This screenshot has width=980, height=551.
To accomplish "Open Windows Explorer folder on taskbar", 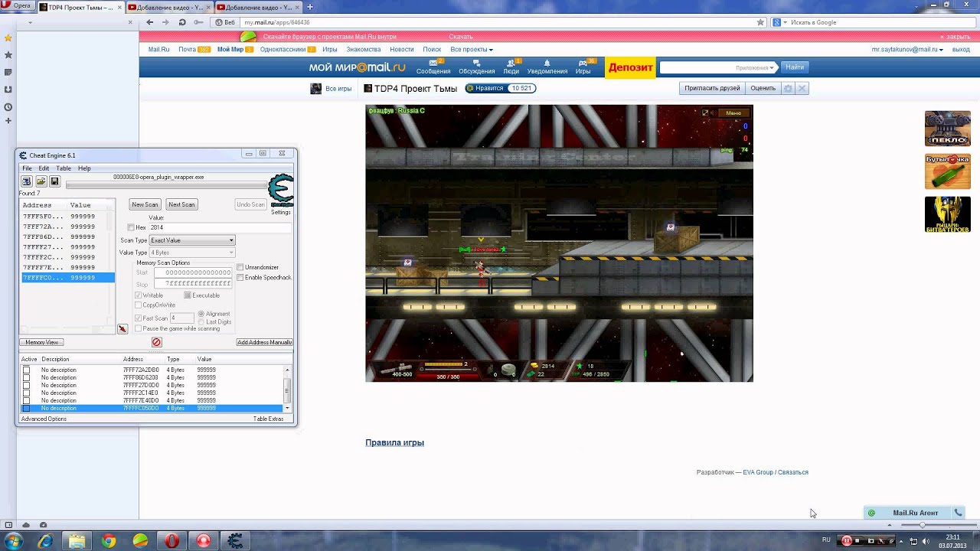I will (x=77, y=541).
